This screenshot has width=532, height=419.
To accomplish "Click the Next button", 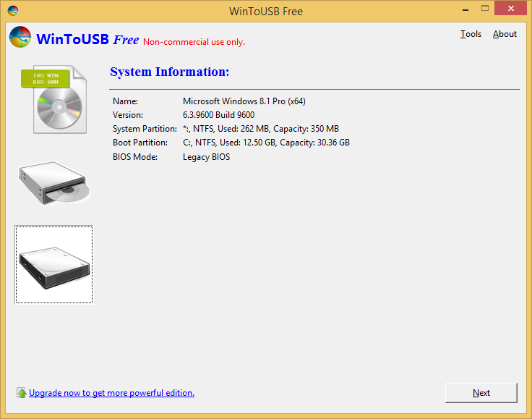I will click(x=481, y=393).
